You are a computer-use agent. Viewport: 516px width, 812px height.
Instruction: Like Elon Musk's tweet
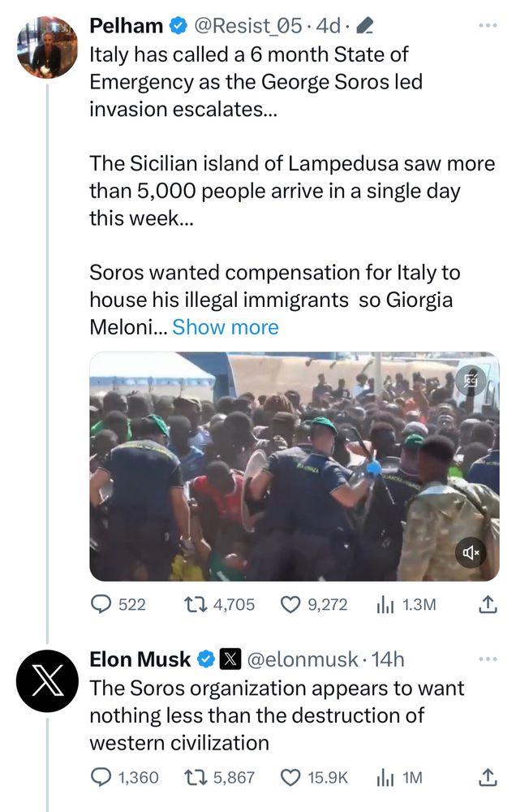pyautogui.click(x=290, y=778)
